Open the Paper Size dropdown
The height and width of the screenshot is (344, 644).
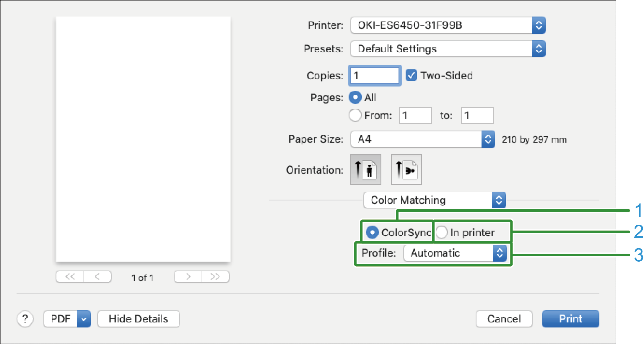pyautogui.click(x=422, y=139)
